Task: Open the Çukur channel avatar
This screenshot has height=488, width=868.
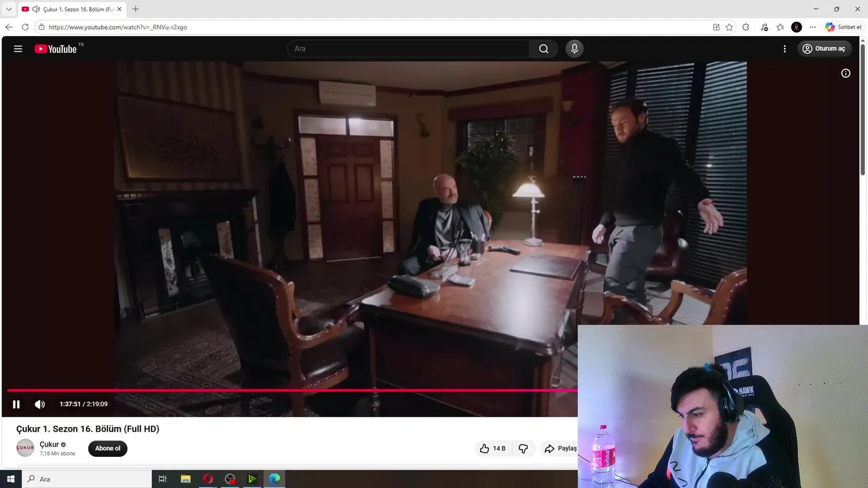Action: pos(25,448)
